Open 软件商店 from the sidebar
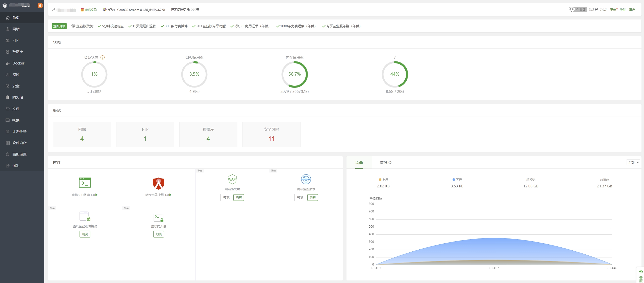The height and width of the screenshot is (283, 644). click(x=19, y=143)
